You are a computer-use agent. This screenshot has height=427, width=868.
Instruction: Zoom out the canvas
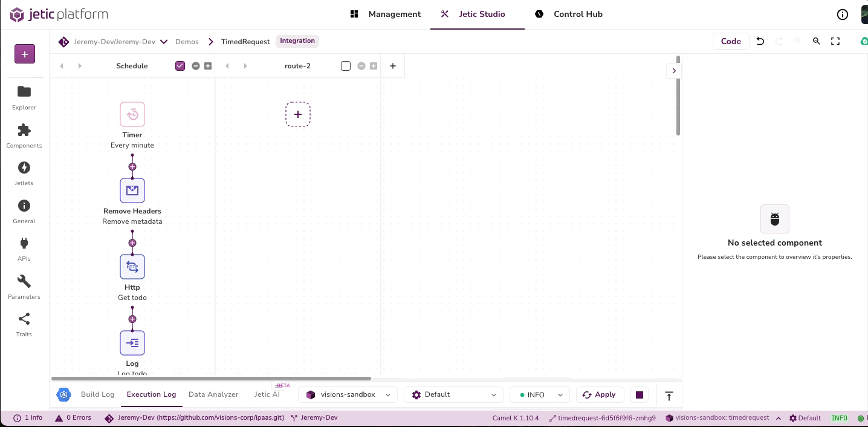(x=817, y=41)
